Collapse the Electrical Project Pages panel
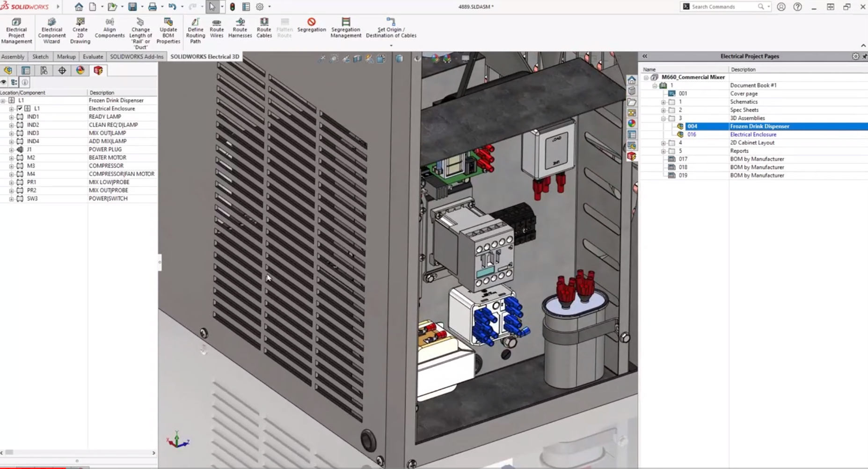This screenshot has width=868, height=469. click(x=645, y=56)
